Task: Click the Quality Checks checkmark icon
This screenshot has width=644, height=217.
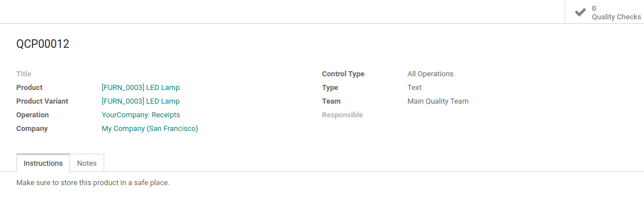Action: 580,13
